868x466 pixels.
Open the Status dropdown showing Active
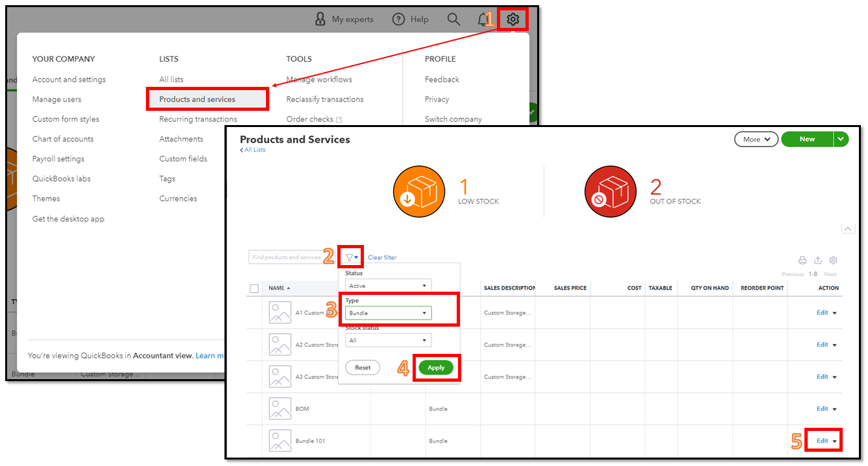pyautogui.click(x=388, y=285)
